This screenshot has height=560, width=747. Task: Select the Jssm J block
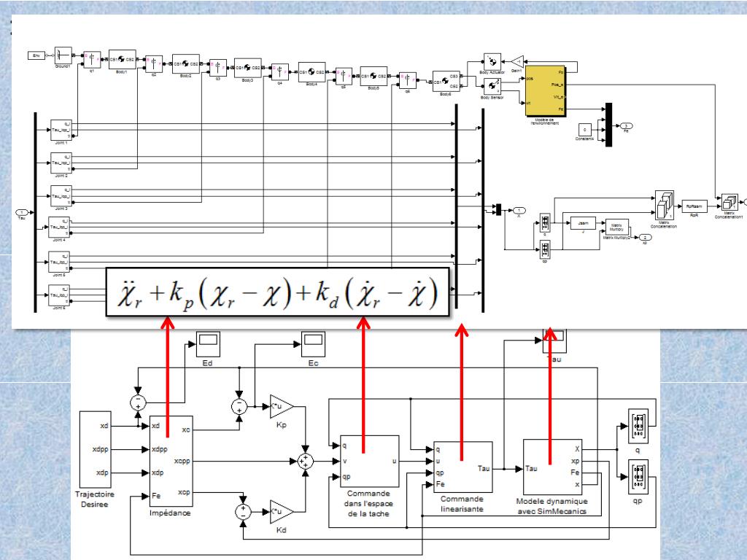pyautogui.click(x=583, y=222)
